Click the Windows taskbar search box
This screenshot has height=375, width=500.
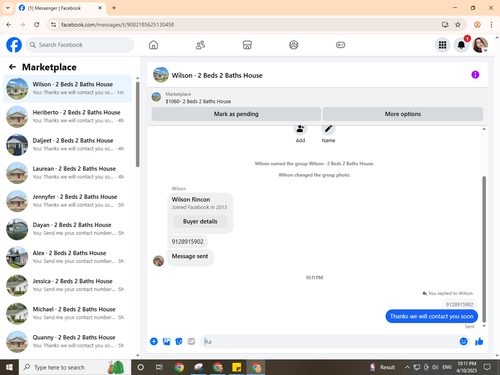[x=75, y=367]
